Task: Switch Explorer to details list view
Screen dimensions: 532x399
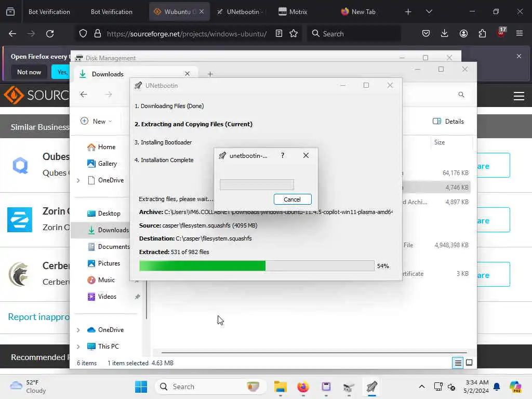Action: tap(458, 363)
